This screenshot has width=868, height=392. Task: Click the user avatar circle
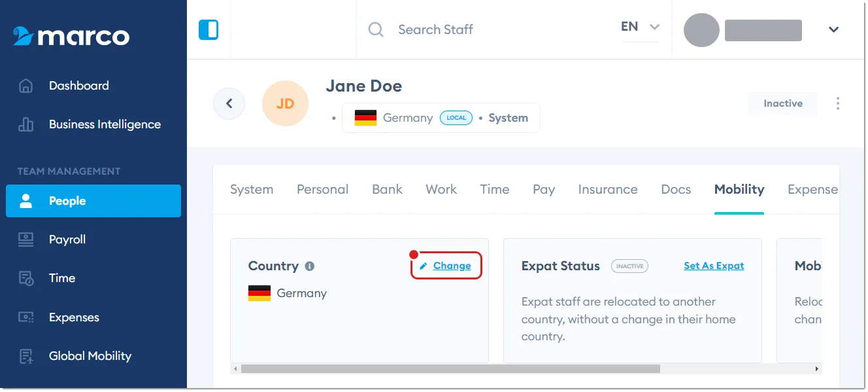(x=701, y=29)
